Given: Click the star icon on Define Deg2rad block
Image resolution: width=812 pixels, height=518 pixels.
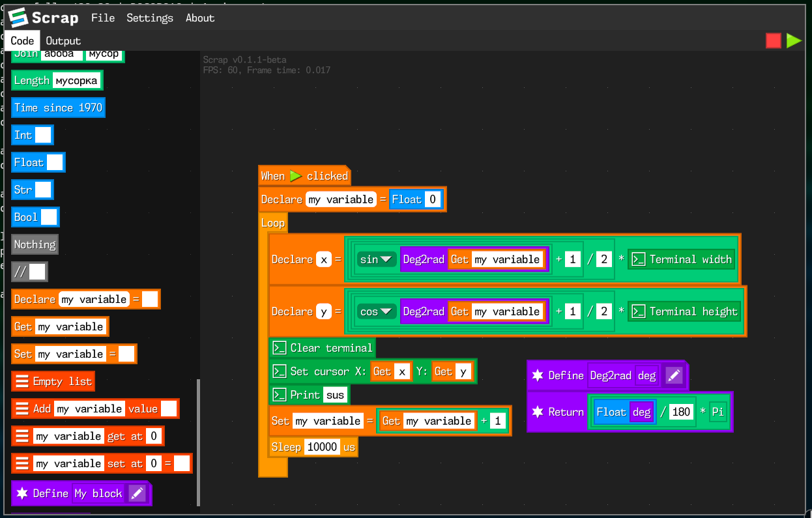Looking at the screenshot, I should (x=538, y=375).
